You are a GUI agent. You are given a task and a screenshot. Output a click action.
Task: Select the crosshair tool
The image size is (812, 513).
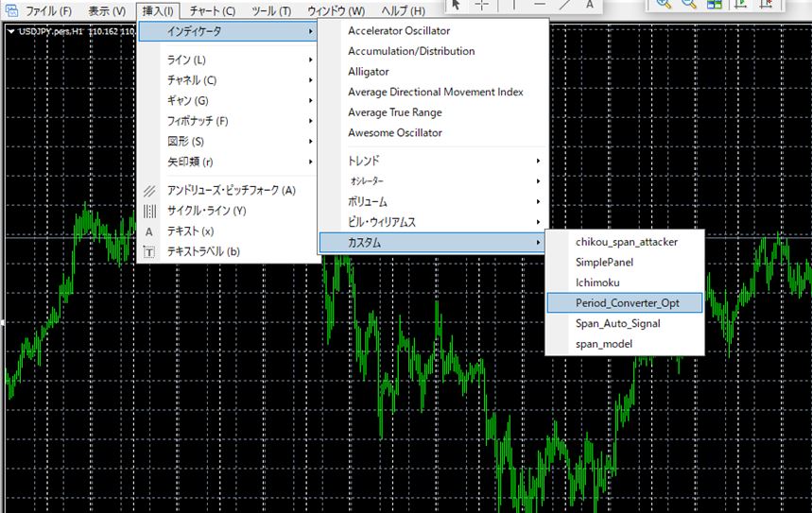(482, 4)
